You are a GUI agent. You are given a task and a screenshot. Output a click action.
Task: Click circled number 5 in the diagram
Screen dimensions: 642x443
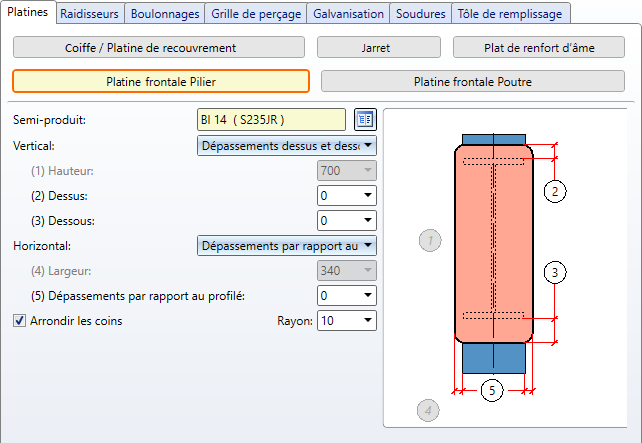490,390
